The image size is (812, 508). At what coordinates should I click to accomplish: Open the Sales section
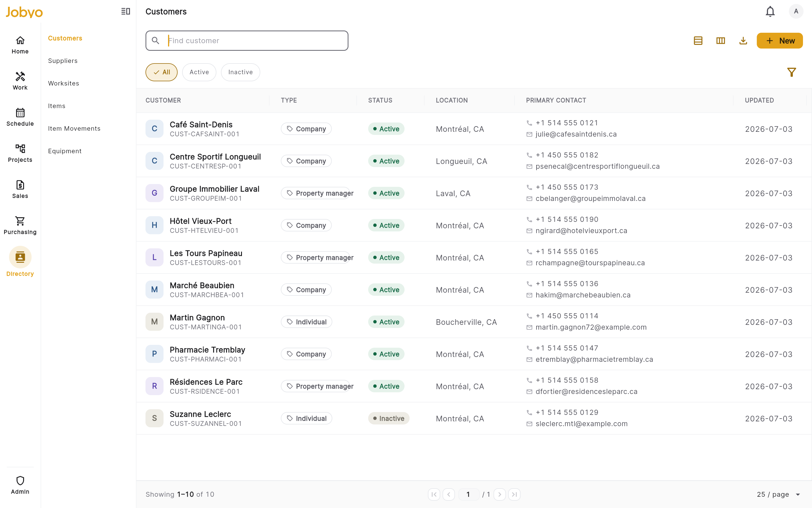(x=20, y=189)
